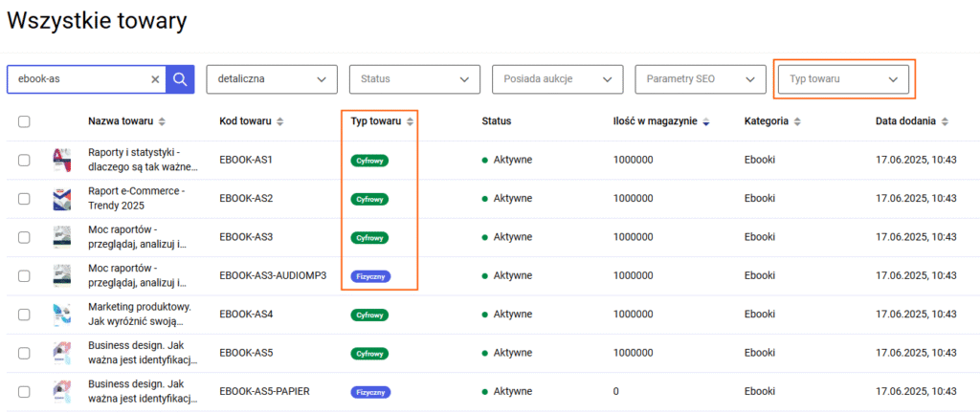Open product Marketing produktowy name link
Viewport: 980px width, 413px height.
(x=142, y=315)
